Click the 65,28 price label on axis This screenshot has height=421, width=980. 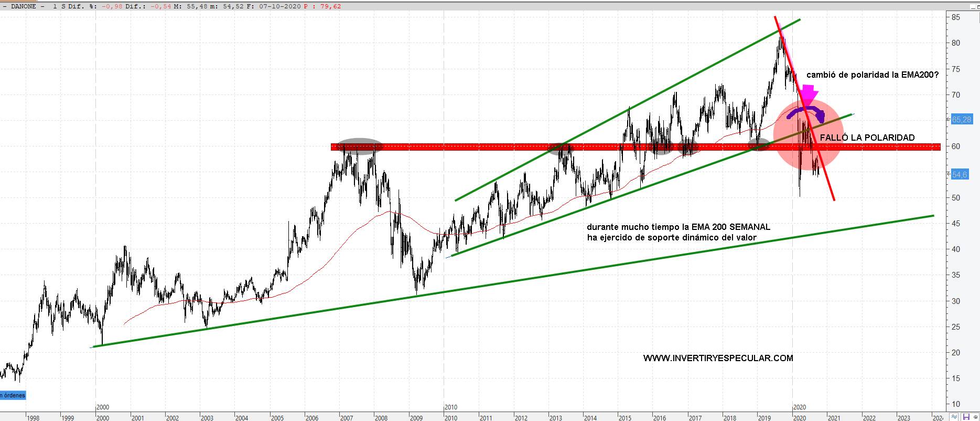tap(961, 120)
